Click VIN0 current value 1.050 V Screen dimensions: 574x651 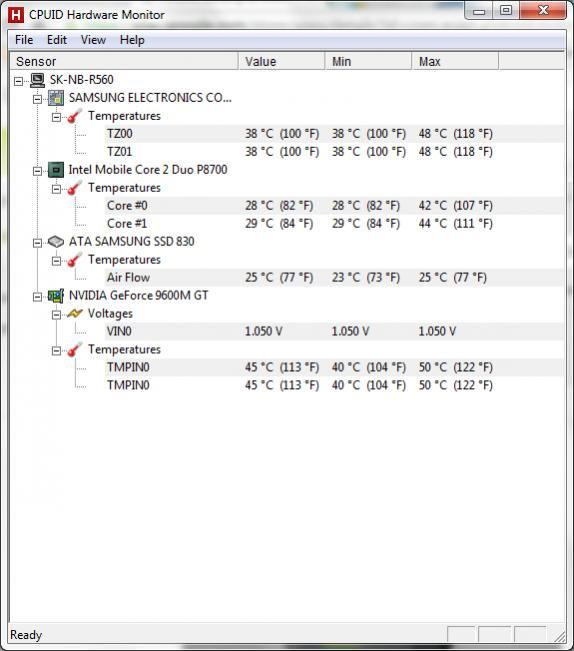click(263, 331)
